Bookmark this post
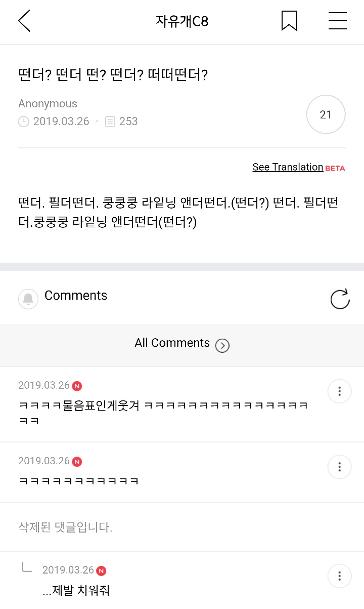The image size is (364, 609). (289, 21)
